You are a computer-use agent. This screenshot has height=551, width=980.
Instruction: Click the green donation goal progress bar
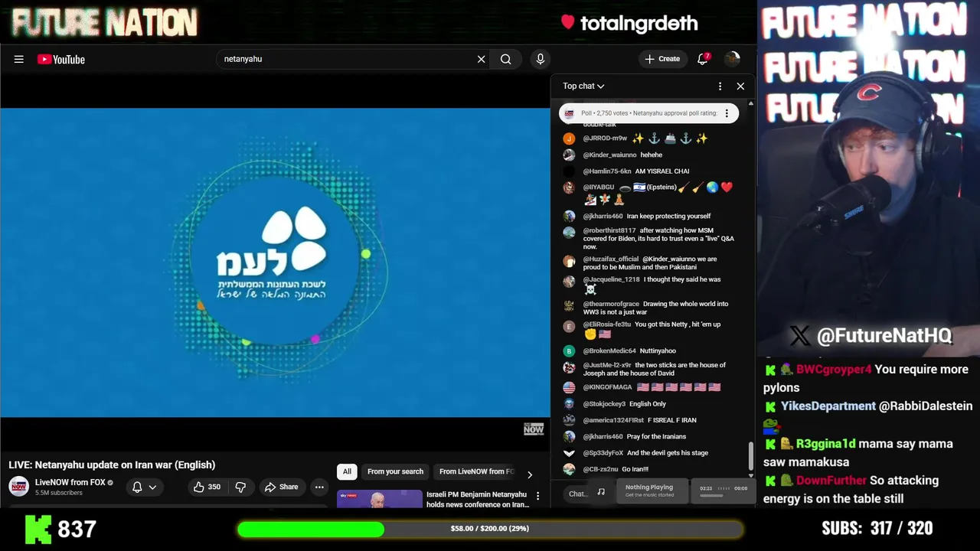(x=490, y=529)
